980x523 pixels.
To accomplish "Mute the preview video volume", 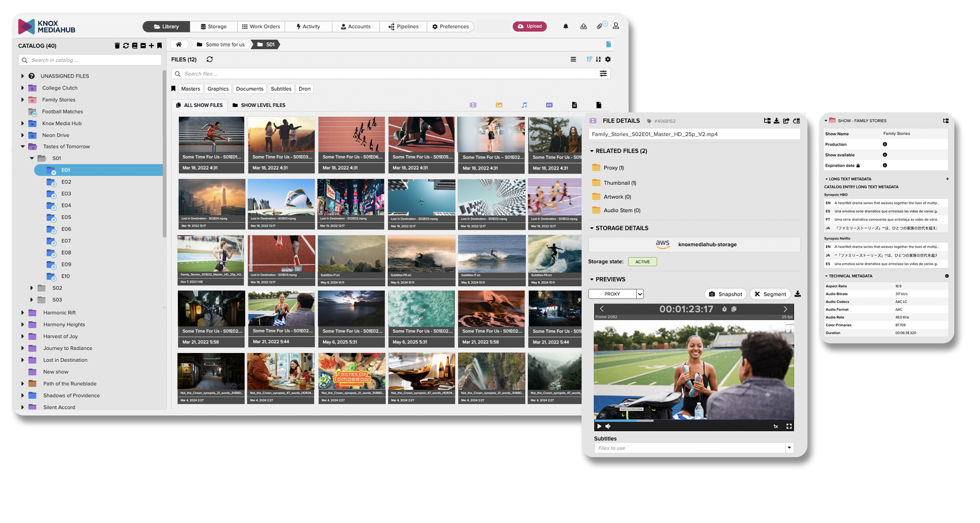I will click(608, 426).
